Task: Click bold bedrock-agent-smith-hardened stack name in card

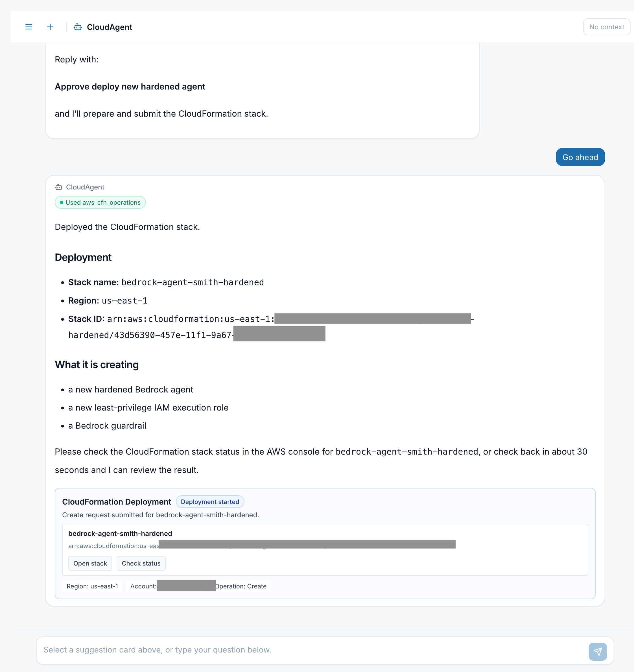Action: tap(120, 533)
